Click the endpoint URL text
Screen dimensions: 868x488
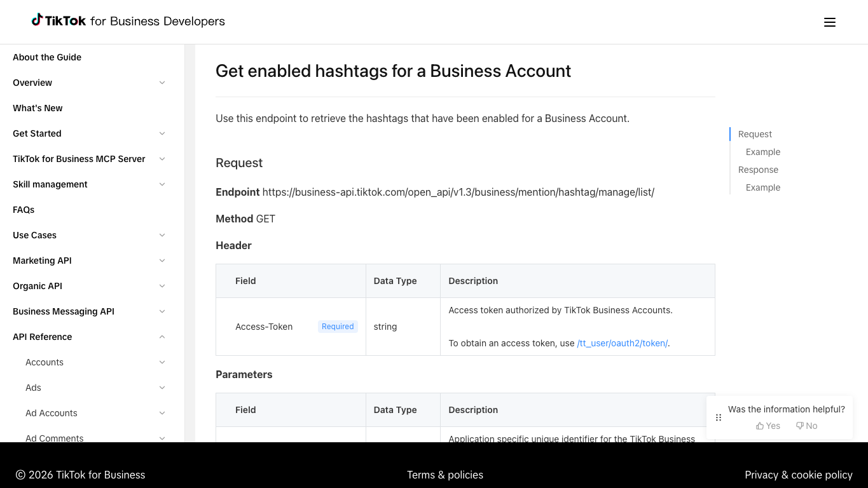coord(458,192)
